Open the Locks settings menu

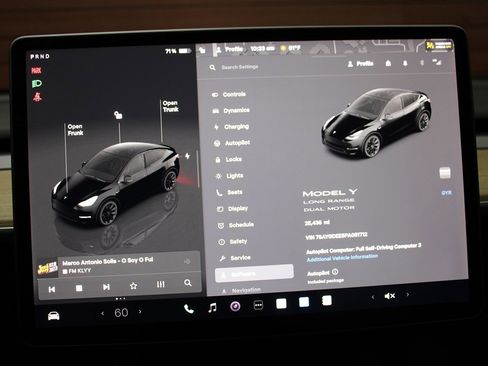point(228,159)
